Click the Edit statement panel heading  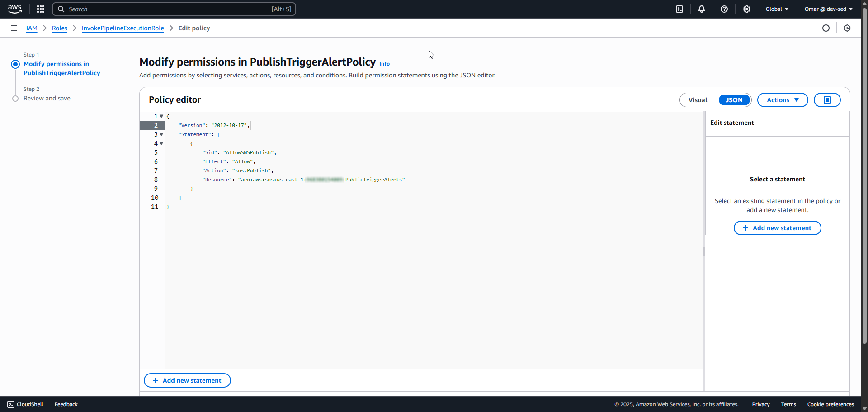point(732,123)
